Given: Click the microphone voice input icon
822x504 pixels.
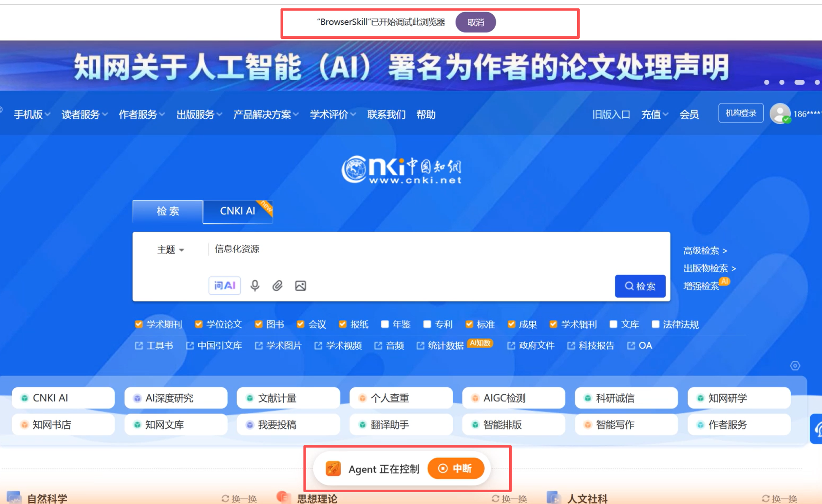Looking at the screenshot, I should click(x=255, y=286).
